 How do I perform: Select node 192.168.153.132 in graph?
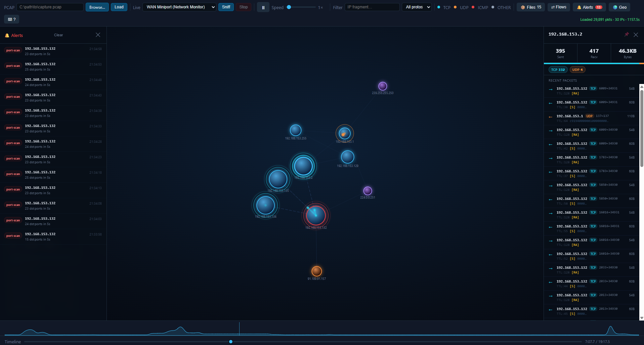[x=316, y=215]
